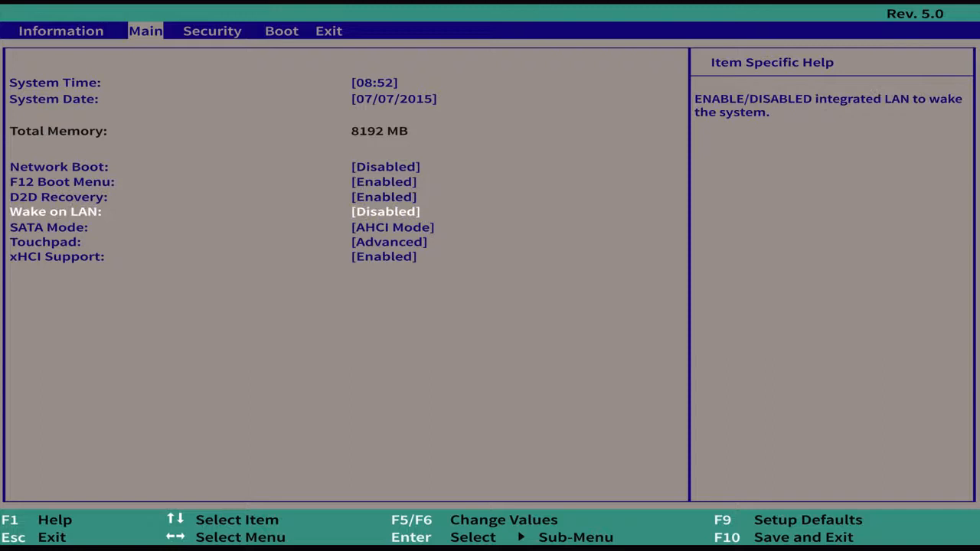Click the F1 Help key hint
Viewport: 980px width, 551px height.
click(x=37, y=520)
